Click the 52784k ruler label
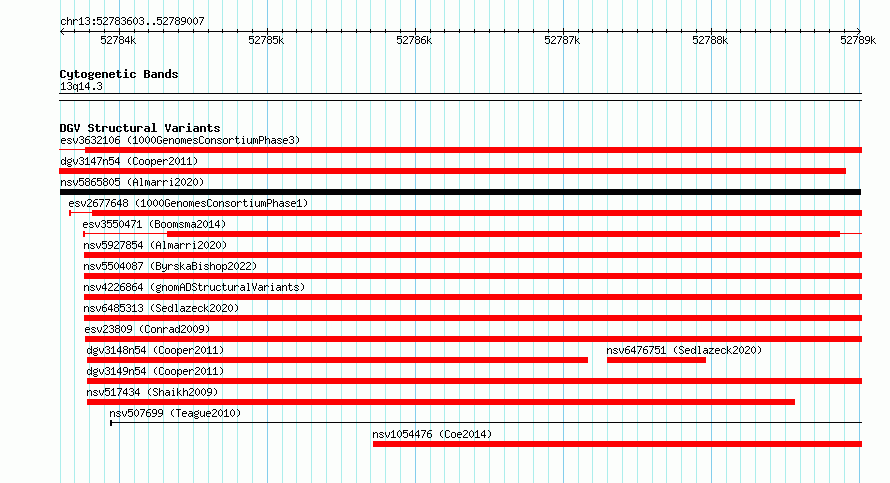 point(118,40)
